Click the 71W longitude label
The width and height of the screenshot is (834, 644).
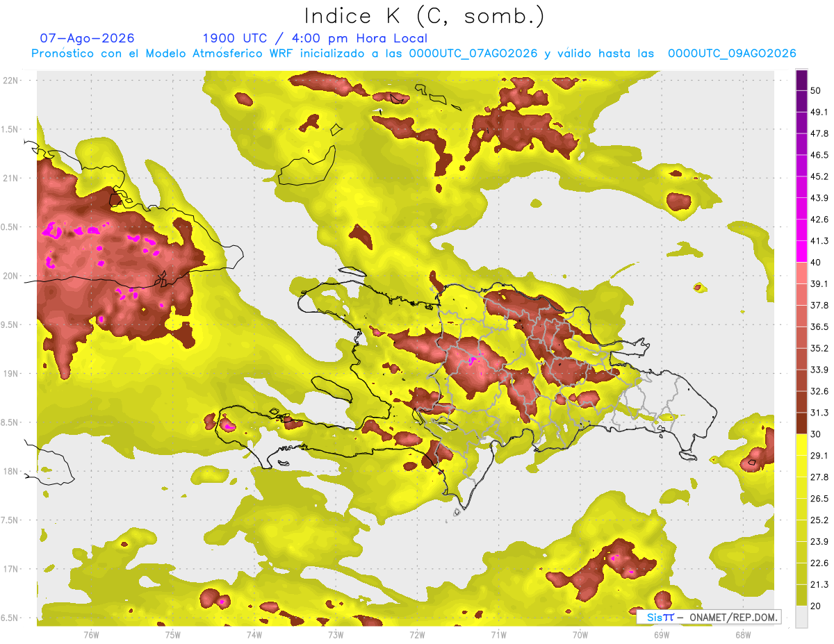498,634
